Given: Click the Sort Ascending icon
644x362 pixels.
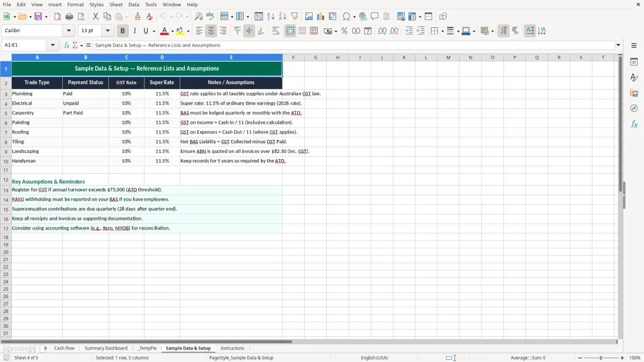Looking at the screenshot, I should pos(271,17).
